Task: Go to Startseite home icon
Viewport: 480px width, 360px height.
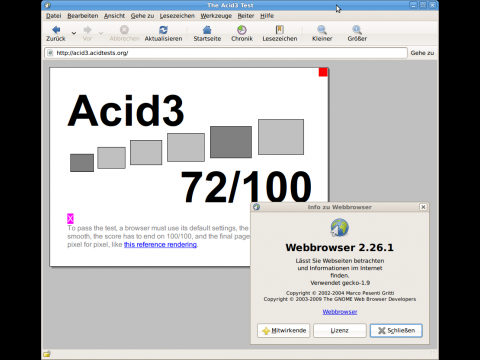Action: coord(207,30)
